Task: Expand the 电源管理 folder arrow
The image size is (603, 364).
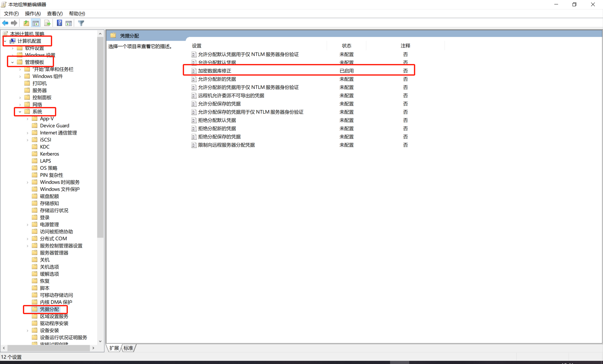Action: [x=28, y=225]
